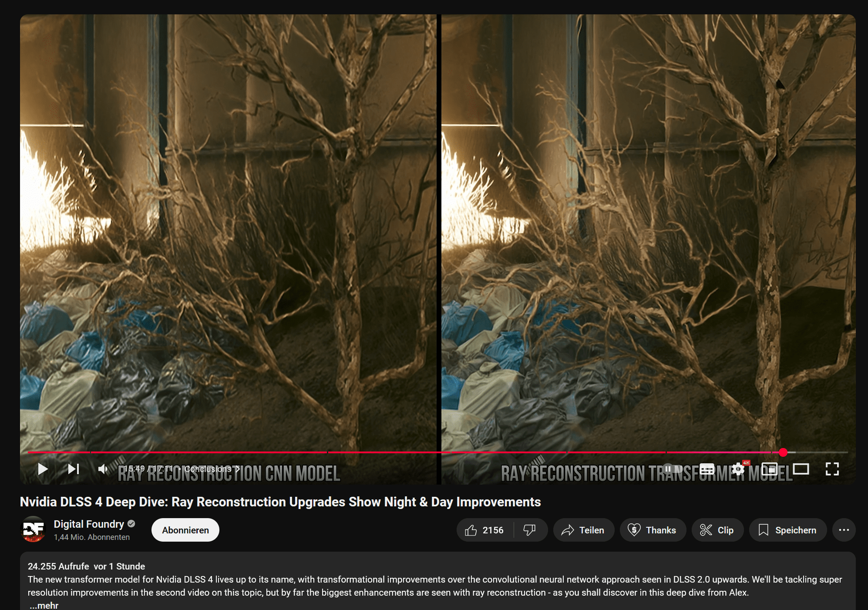This screenshot has width=868, height=610.
Task: Toggle the autoplay switch
Action: click(672, 469)
